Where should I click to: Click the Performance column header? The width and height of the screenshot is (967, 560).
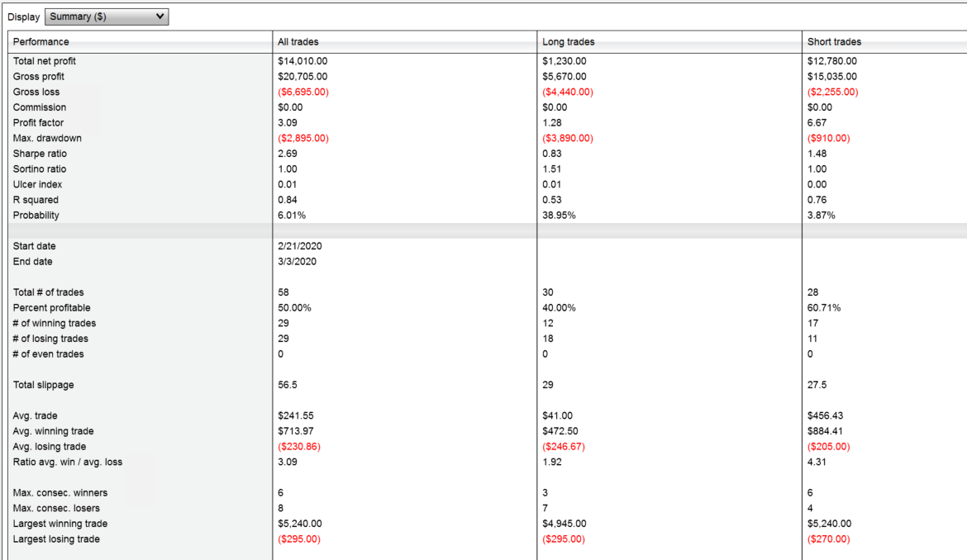coord(40,42)
